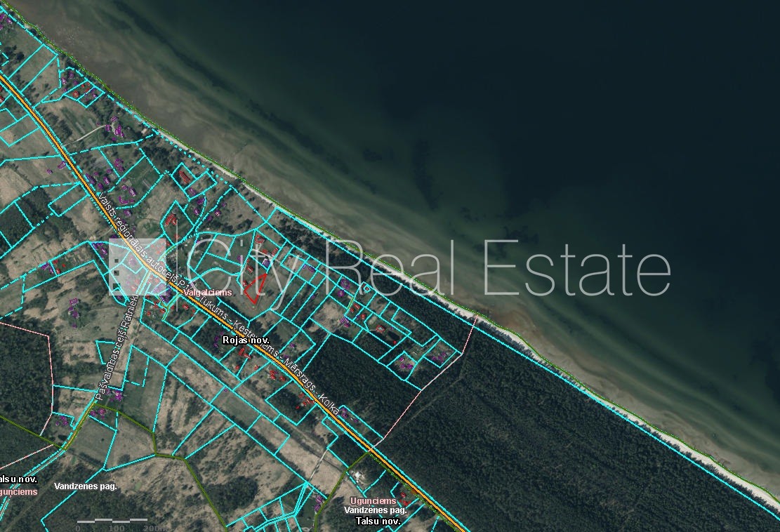Select the pink Valgalciems village label
Image resolution: width=780 pixels, height=532 pixels.
[207, 293]
